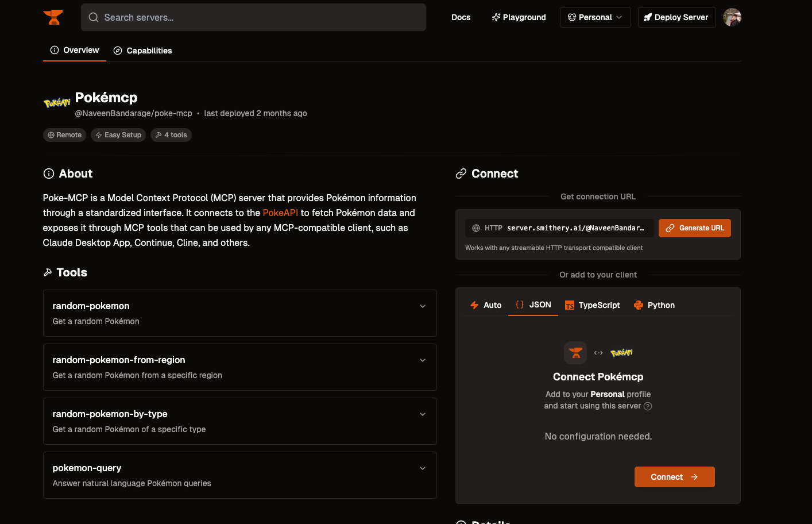Click the Easy Setup badge

point(118,135)
